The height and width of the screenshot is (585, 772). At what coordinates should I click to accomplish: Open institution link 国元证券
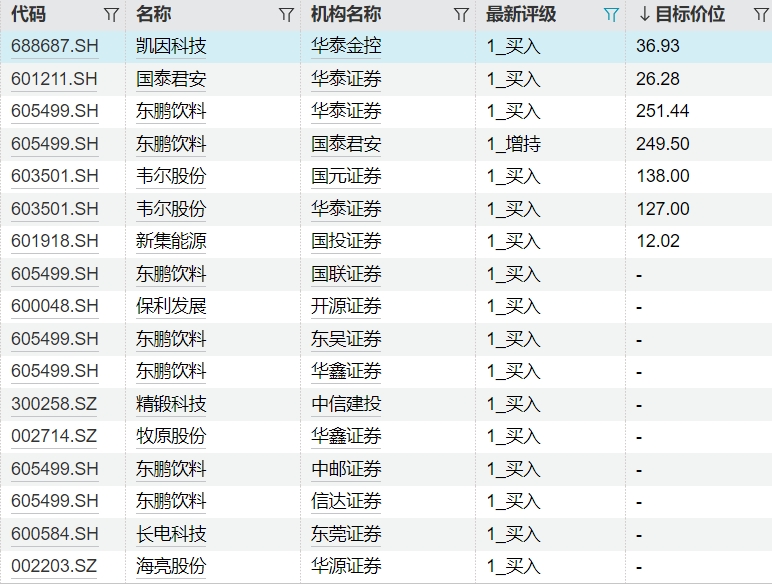point(346,176)
